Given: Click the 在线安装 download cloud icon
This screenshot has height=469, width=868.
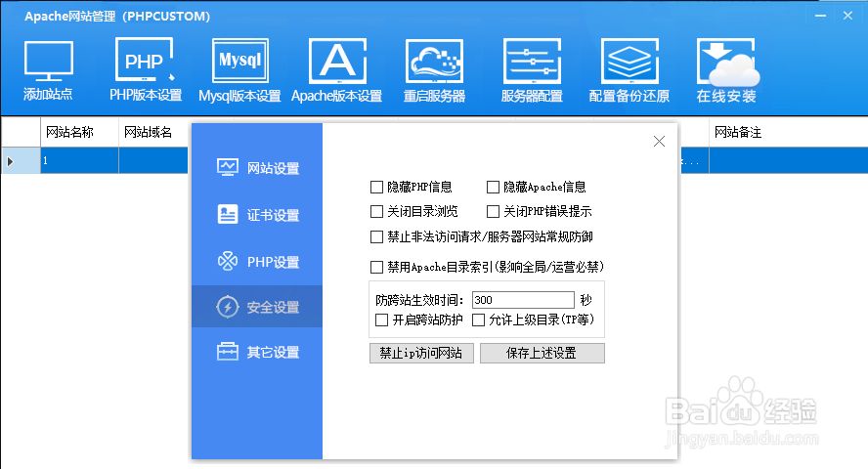Looking at the screenshot, I should pos(727,62).
